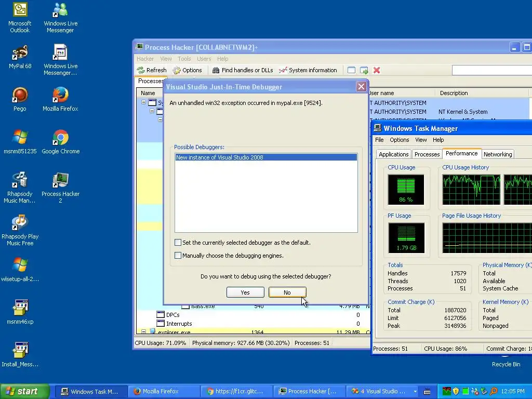
Task: Click the green Task Manager CPU tray icon
Action: pos(465,391)
